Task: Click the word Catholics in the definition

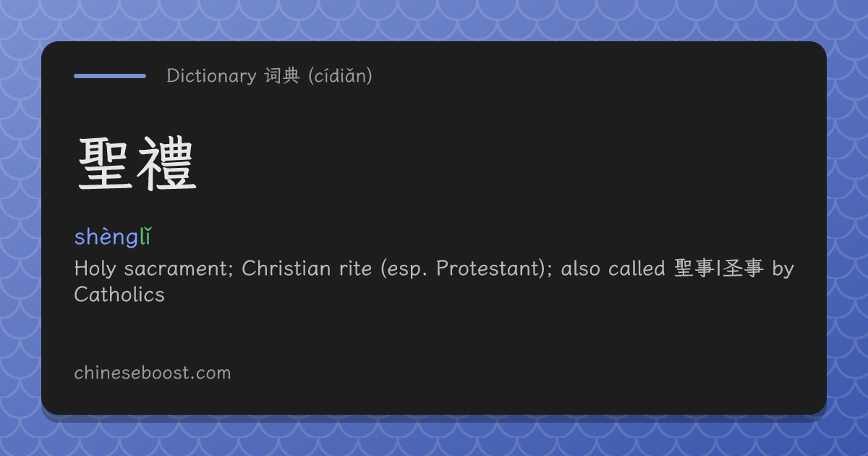Action: click(x=119, y=295)
